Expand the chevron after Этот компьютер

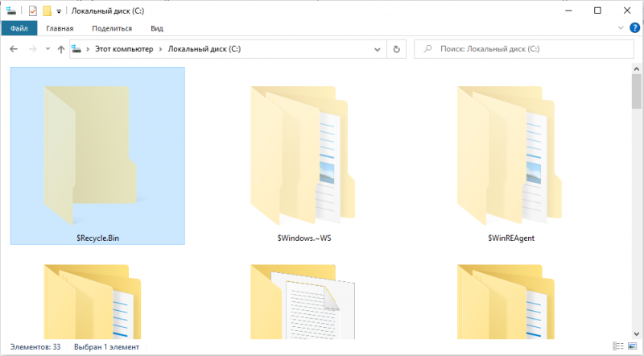point(160,49)
